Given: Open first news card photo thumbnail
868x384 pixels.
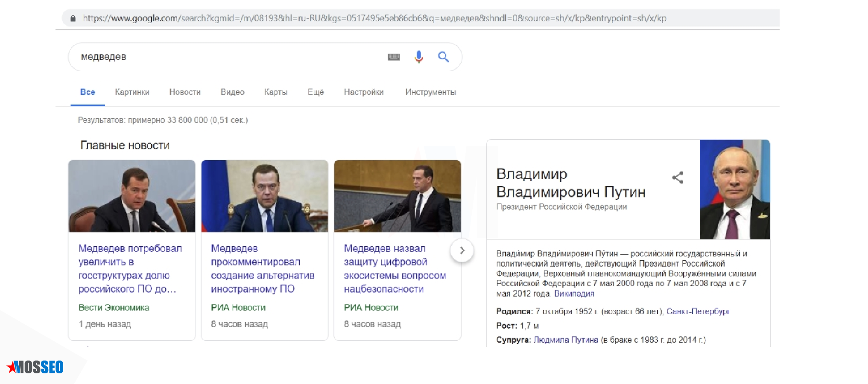Looking at the screenshot, I should tap(132, 196).
